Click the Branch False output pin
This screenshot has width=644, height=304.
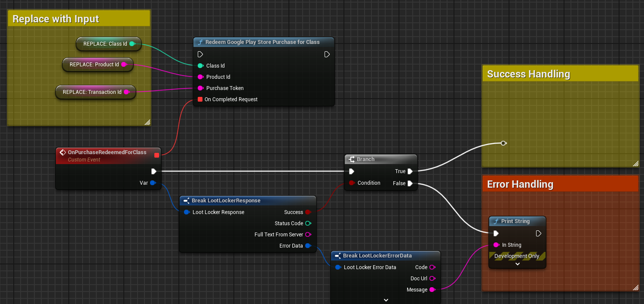click(x=410, y=183)
